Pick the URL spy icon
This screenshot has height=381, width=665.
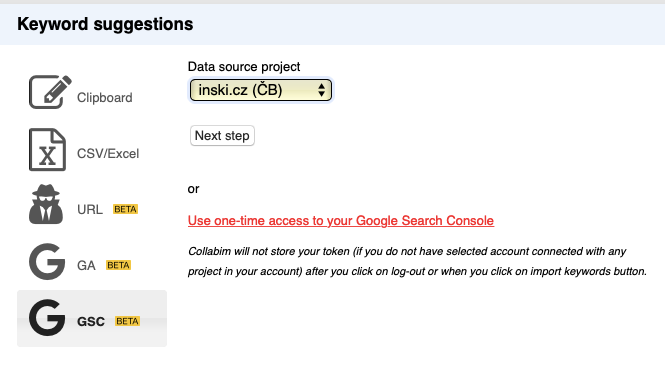pyautogui.click(x=46, y=204)
